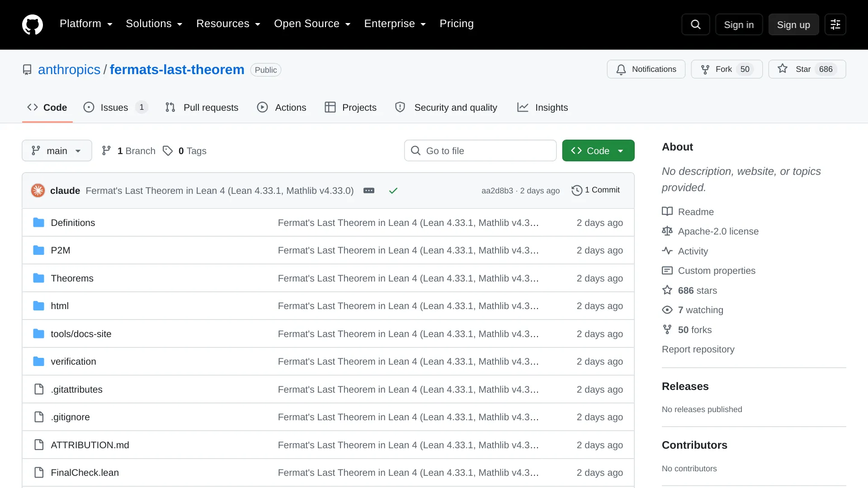Open the Contributors heading link
This screenshot has width=868, height=488.
tap(694, 445)
